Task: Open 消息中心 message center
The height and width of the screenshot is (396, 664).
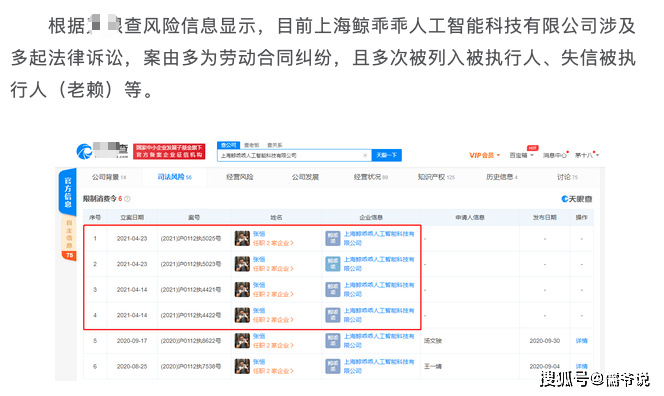Action: [555, 155]
